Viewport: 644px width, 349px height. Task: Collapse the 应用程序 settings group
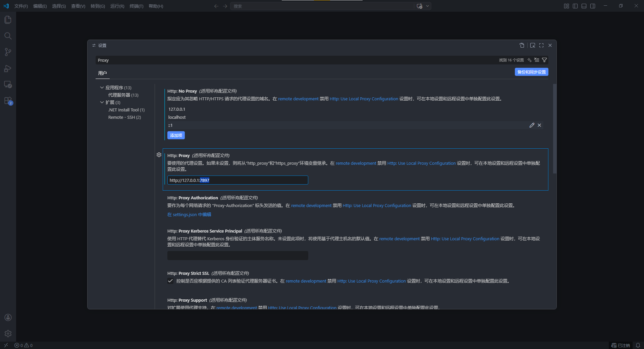tap(102, 88)
